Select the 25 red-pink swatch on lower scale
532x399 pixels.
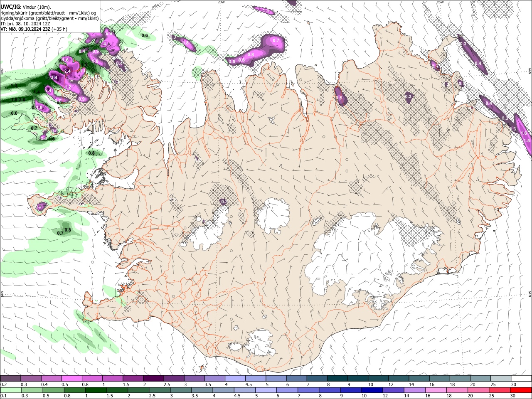pos(499,390)
